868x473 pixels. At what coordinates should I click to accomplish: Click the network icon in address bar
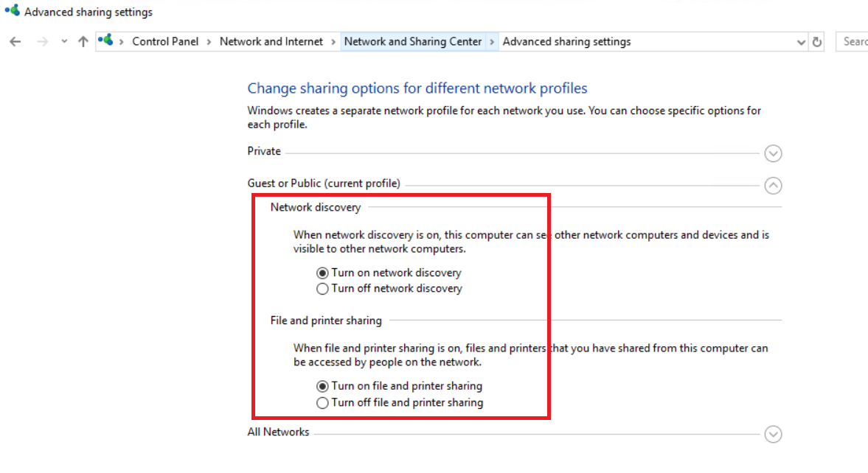click(105, 41)
